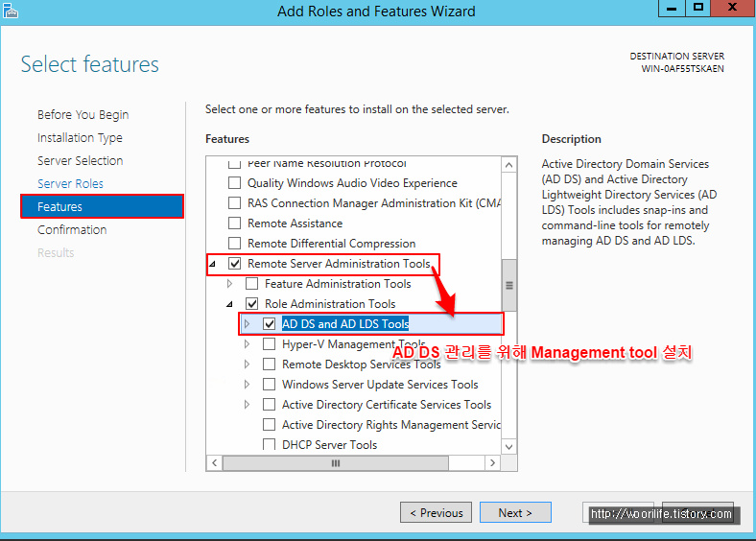This screenshot has width=756, height=541.
Task: Expand AD DS and AD LDS Tools
Action: (247, 324)
